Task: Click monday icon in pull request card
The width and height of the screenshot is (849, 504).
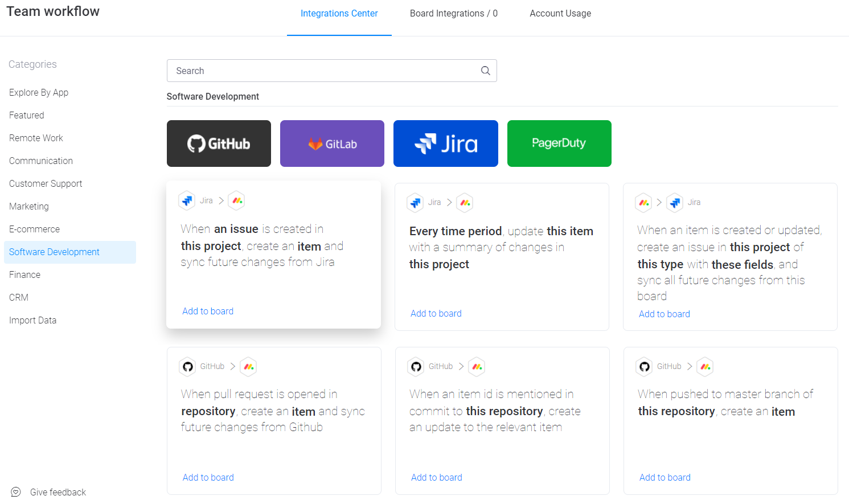Action: 248,367
